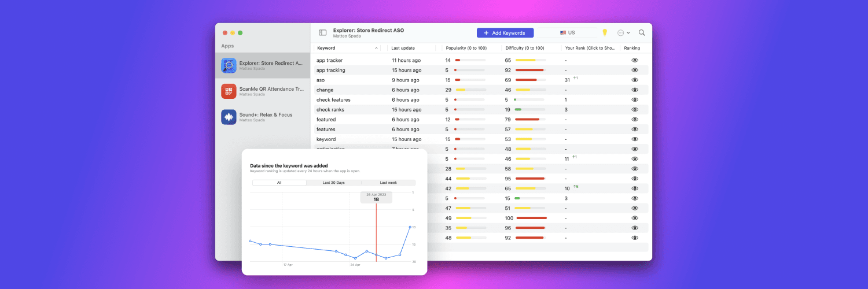The image size is (868, 289).
Task: Select the ScanMe QR Attendance app icon
Action: point(229,91)
